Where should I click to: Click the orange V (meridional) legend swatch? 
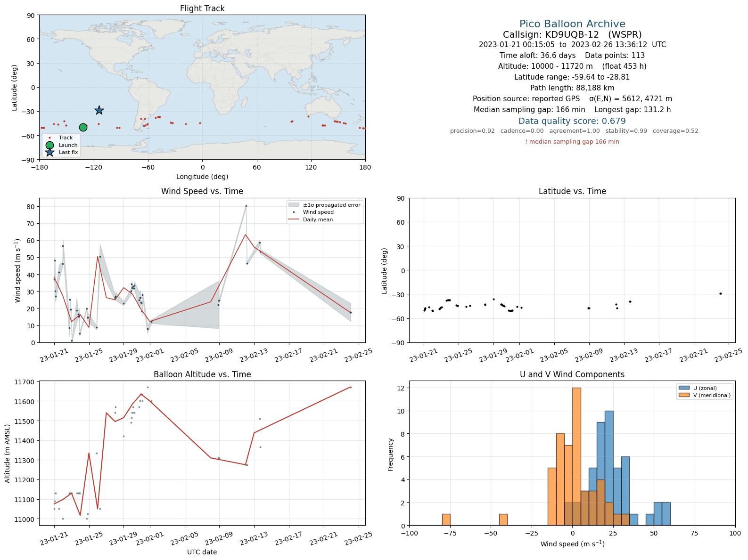point(684,395)
